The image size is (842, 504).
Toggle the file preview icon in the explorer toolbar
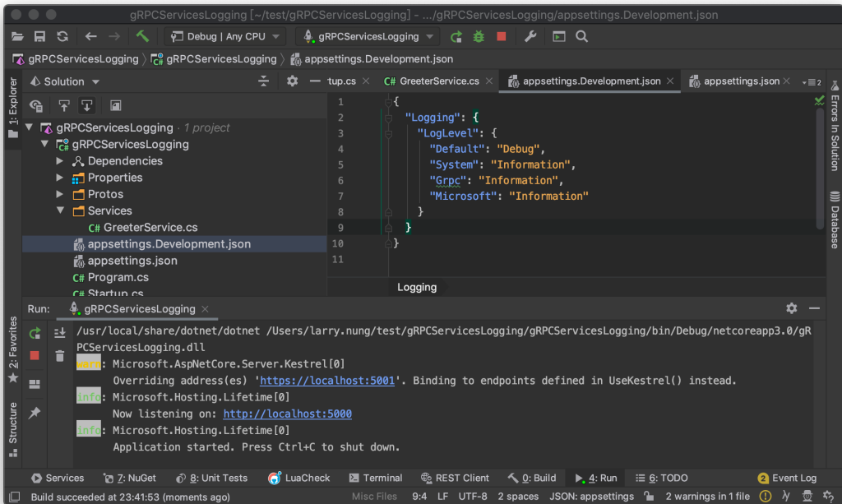[x=115, y=106]
